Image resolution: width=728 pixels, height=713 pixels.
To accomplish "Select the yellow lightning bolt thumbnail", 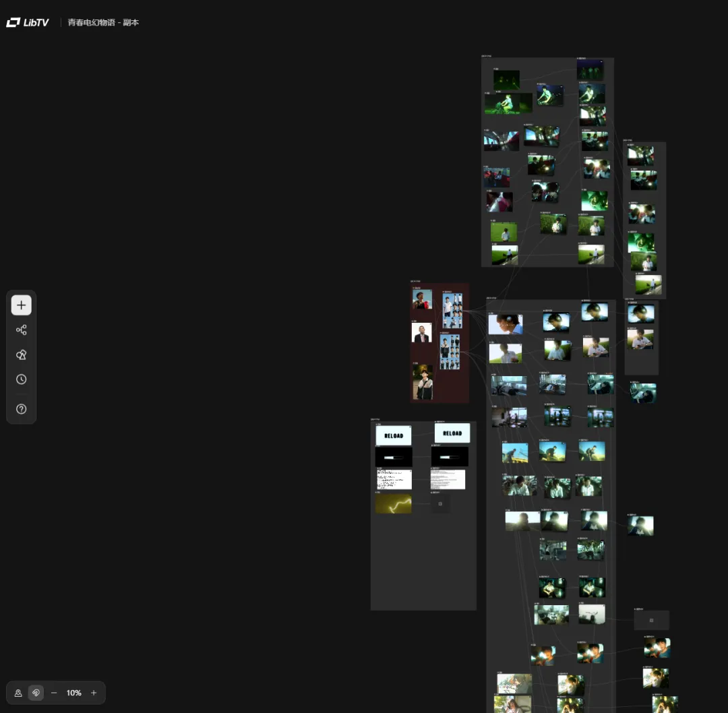I will click(x=393, y=503).
